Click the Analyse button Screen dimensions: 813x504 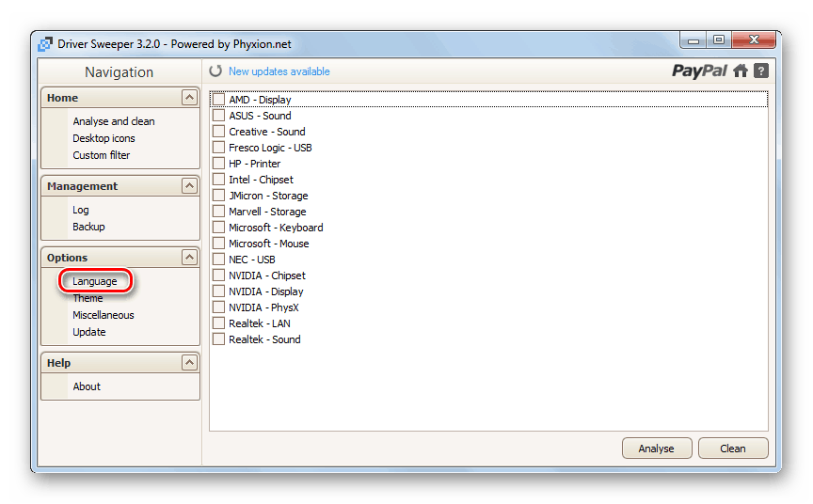[657, 449]
